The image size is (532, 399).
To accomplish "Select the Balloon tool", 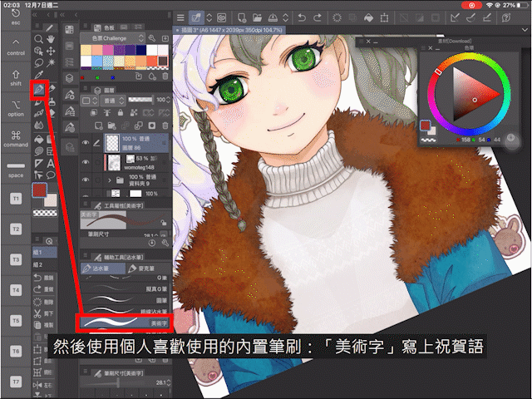I will click(51, 175).
